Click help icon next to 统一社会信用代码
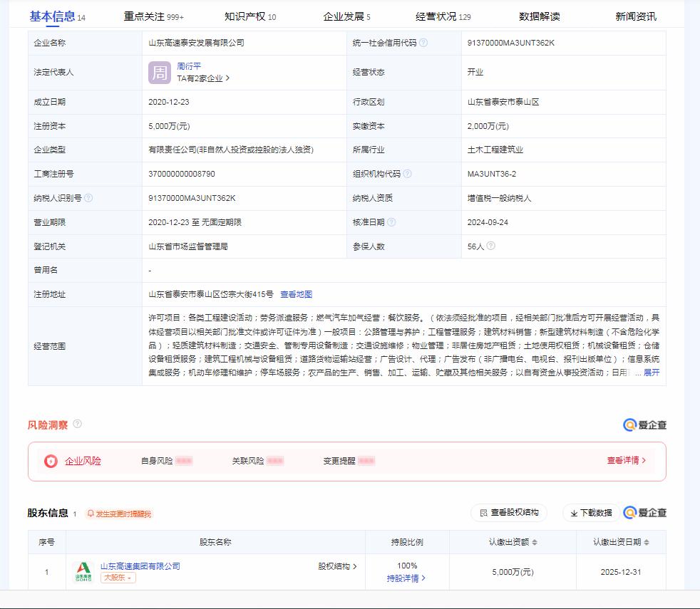 [423, 43]
